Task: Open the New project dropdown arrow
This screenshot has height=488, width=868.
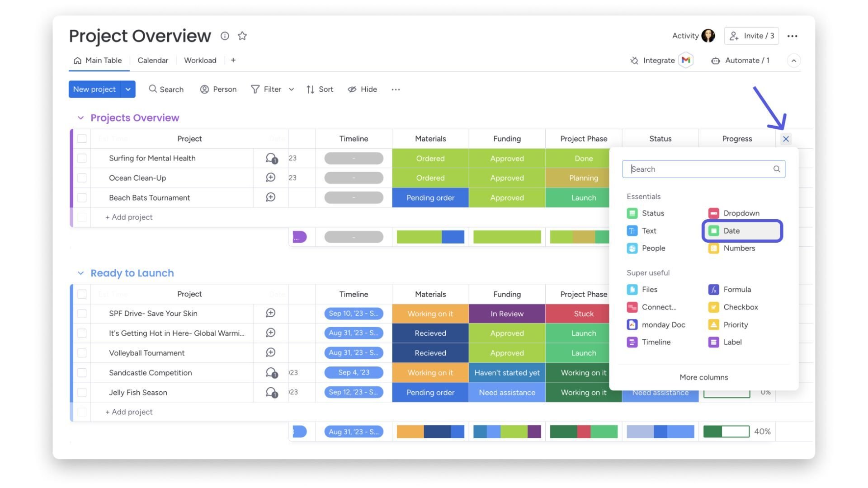Action: 128,89
